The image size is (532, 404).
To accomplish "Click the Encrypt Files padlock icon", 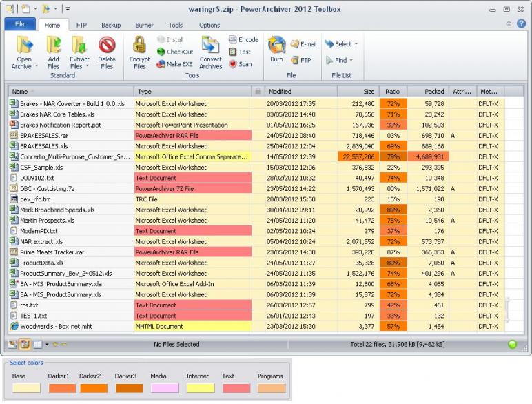I will [x=139, y=45].
